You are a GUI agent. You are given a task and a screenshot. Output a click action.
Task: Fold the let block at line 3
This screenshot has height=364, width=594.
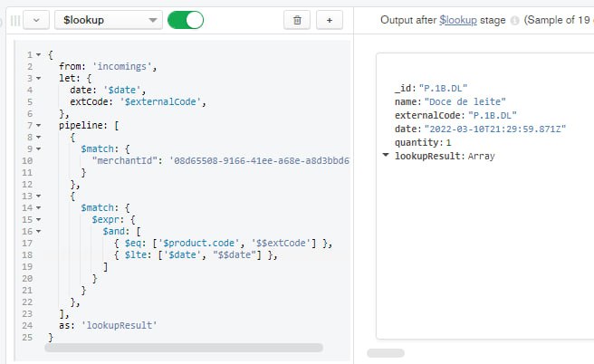[38, 79]
